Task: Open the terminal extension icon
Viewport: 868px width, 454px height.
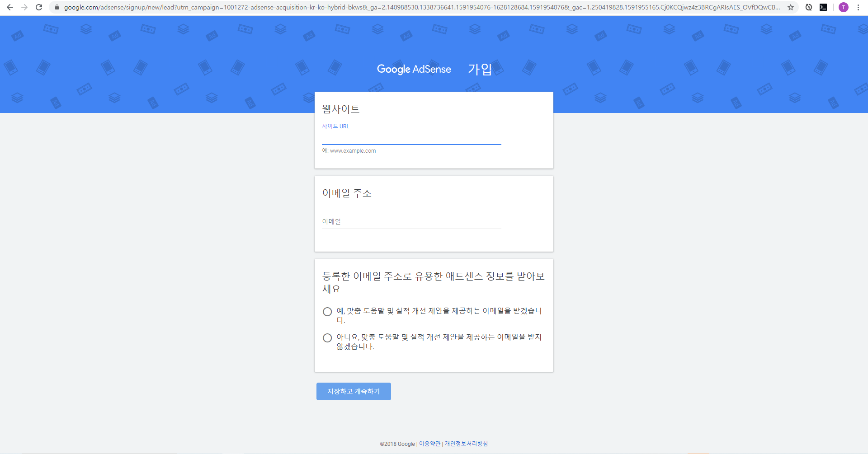Action: point(823,7)
